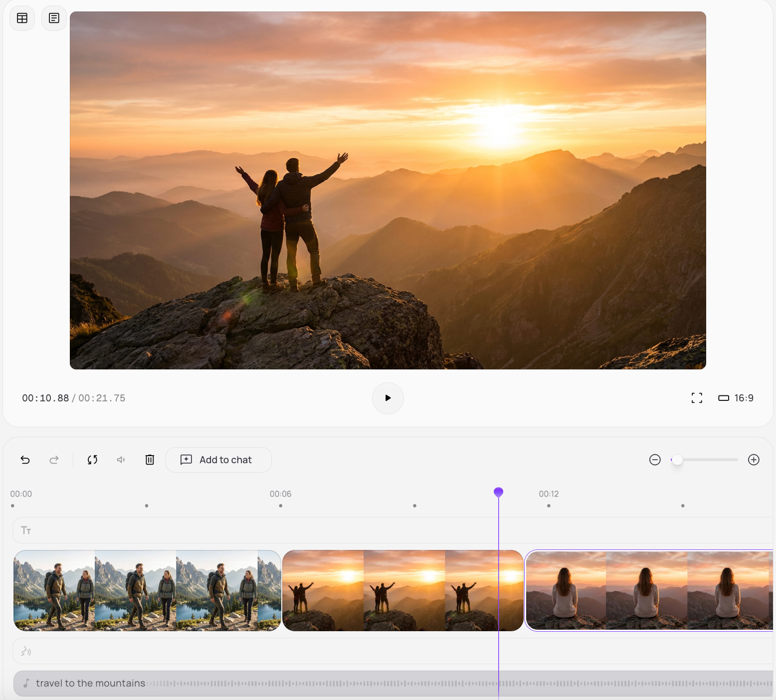Click the 00:12 timeline ruler mark
Viewport: 776px width, 700px height.
(549, 494)
